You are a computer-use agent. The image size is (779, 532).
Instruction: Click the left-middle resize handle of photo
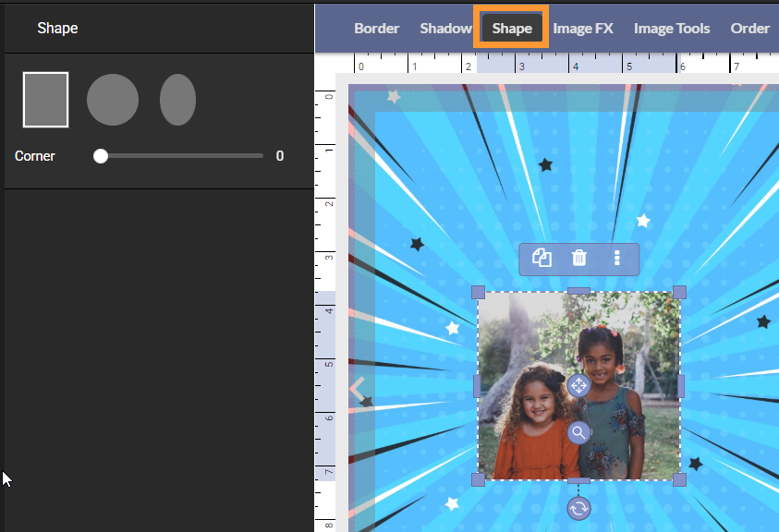click(x=477, y=386)
